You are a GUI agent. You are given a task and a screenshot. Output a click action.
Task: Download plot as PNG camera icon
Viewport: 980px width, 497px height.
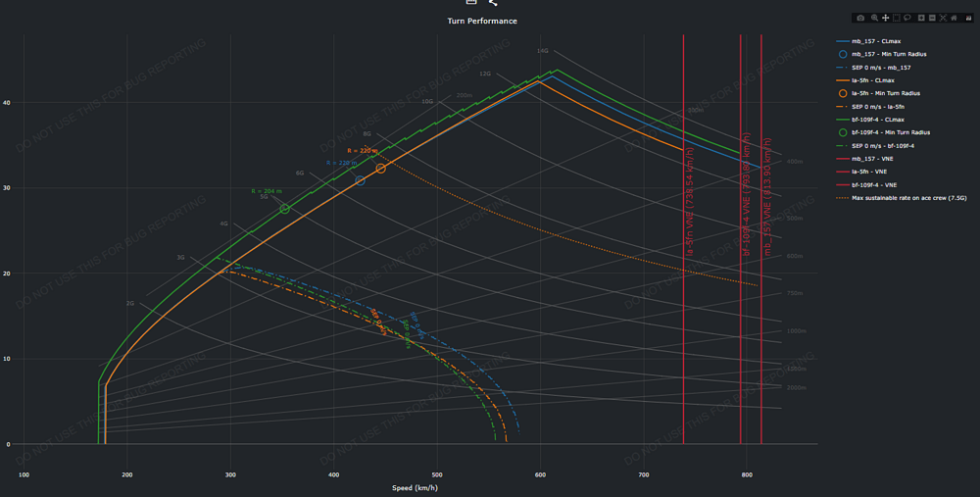click(x=860, y=18)
